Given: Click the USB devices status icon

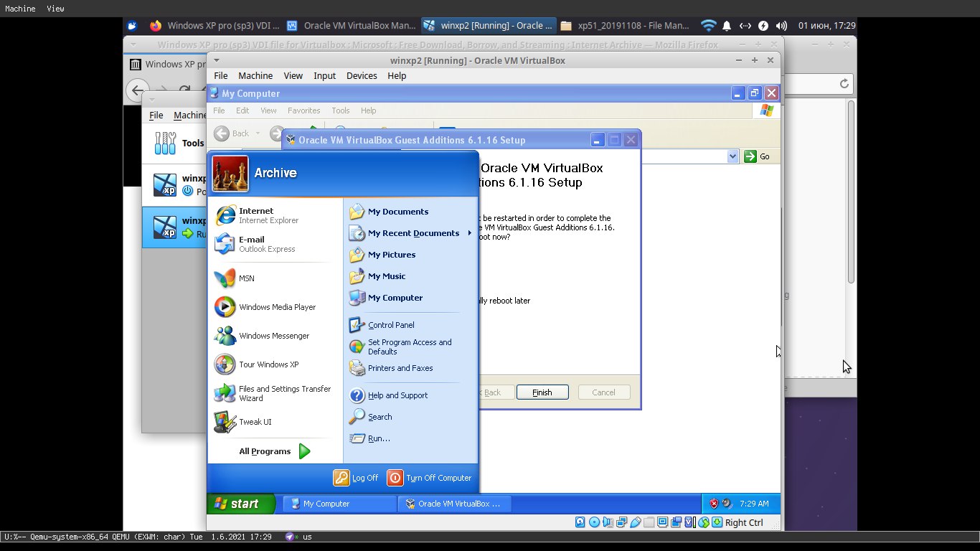Looking at the screenshot, I should (x=635, y=522).
